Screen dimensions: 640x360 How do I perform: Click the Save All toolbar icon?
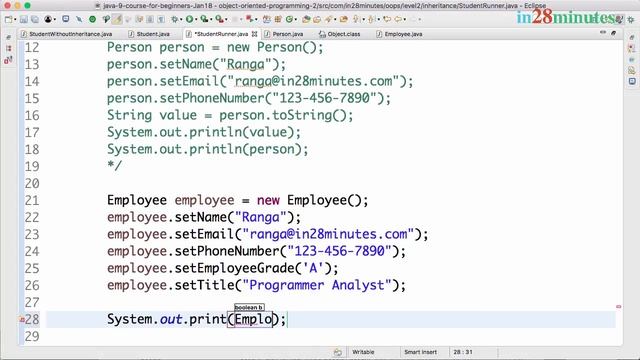35,19
